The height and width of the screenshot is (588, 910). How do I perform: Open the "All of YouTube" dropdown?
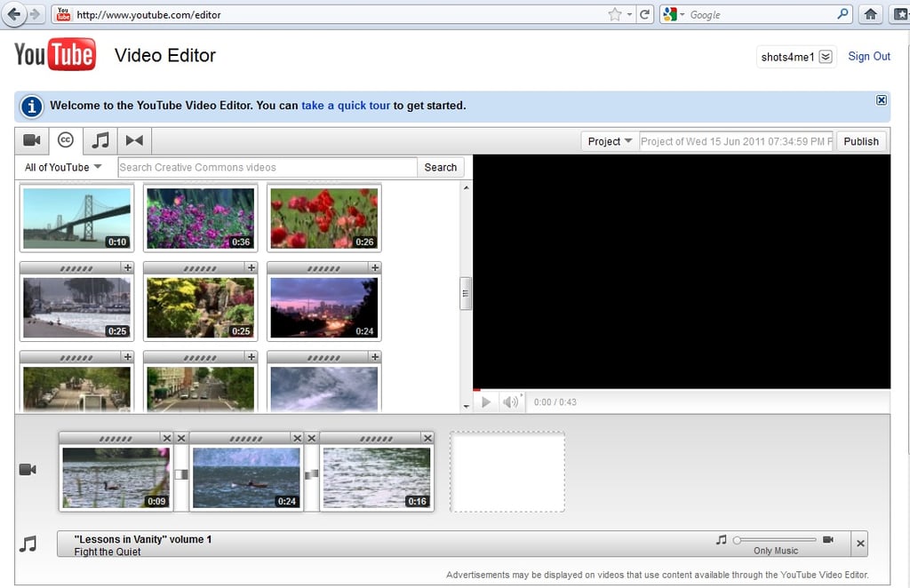61,167
